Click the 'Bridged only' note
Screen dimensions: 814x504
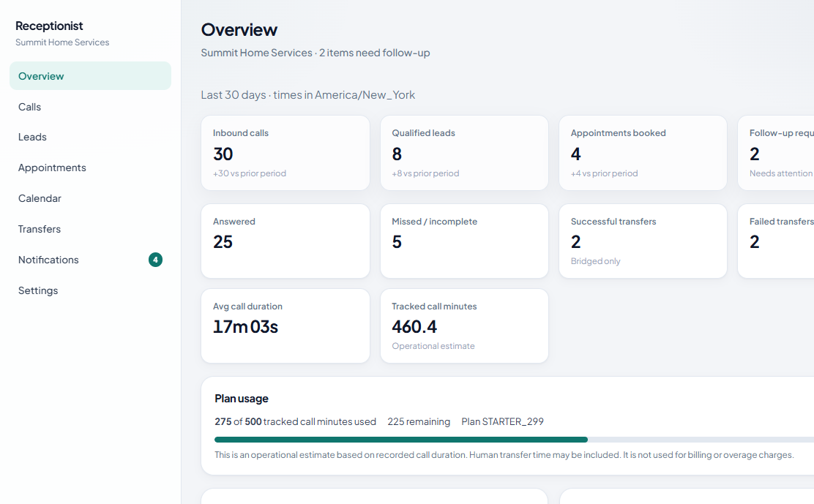pyautogui.click(x=595, y=261)
